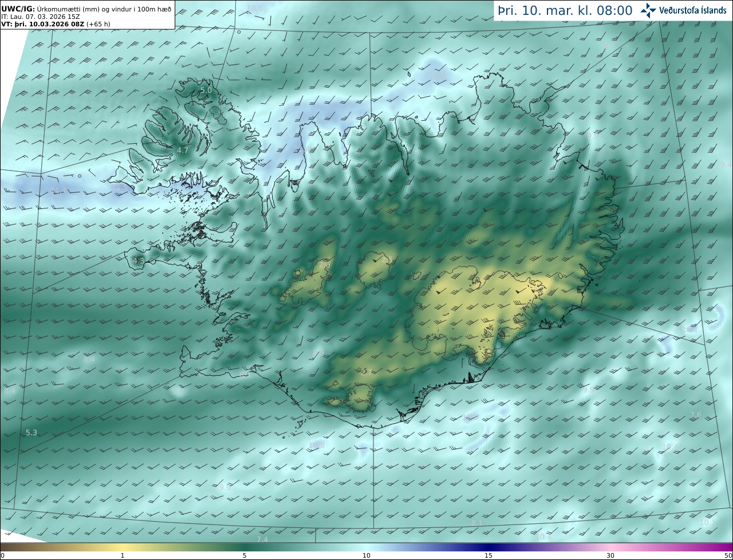Image resolution: width=733 pixels, height=560 pixels.
Task: Click the '5.0' value label on the map
Action: tap(206, 90)
